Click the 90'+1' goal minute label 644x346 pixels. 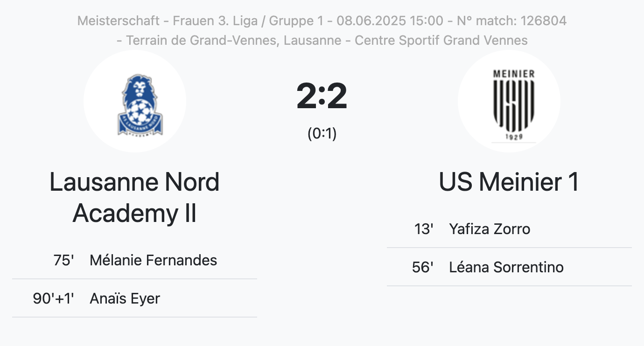tap(54, 298)
